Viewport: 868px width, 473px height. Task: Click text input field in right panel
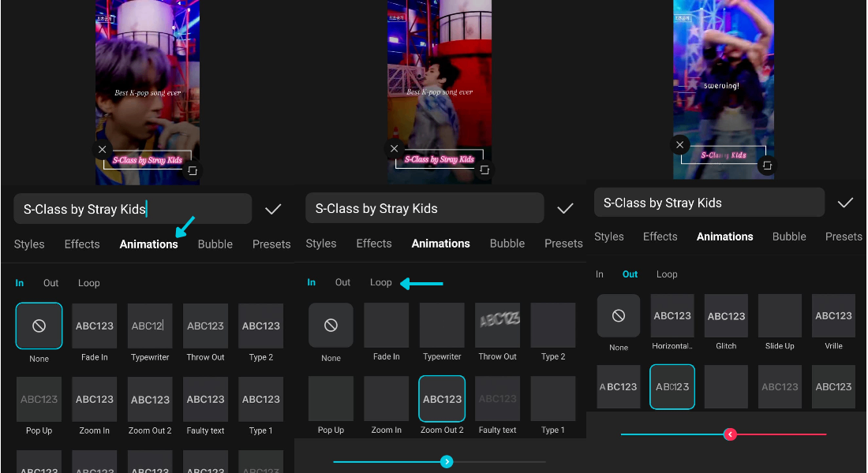[709, 203]
